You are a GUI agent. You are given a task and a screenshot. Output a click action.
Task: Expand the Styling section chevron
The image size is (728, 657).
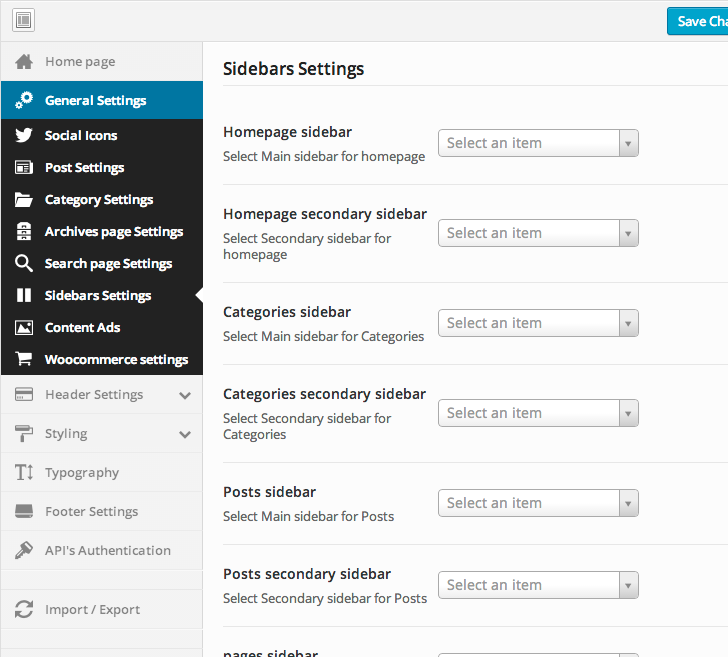[185, 434]
